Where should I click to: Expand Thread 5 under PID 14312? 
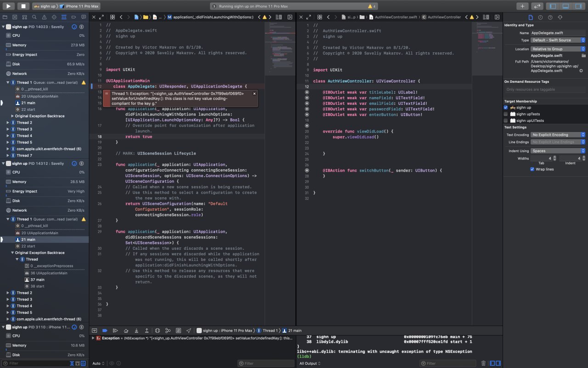coord(8,312)
